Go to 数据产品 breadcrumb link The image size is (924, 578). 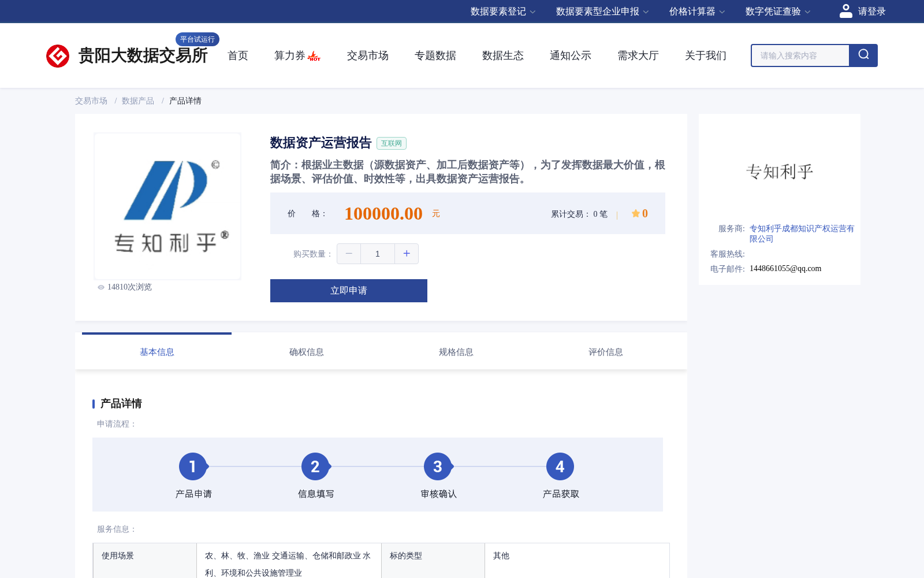point(138,101)
